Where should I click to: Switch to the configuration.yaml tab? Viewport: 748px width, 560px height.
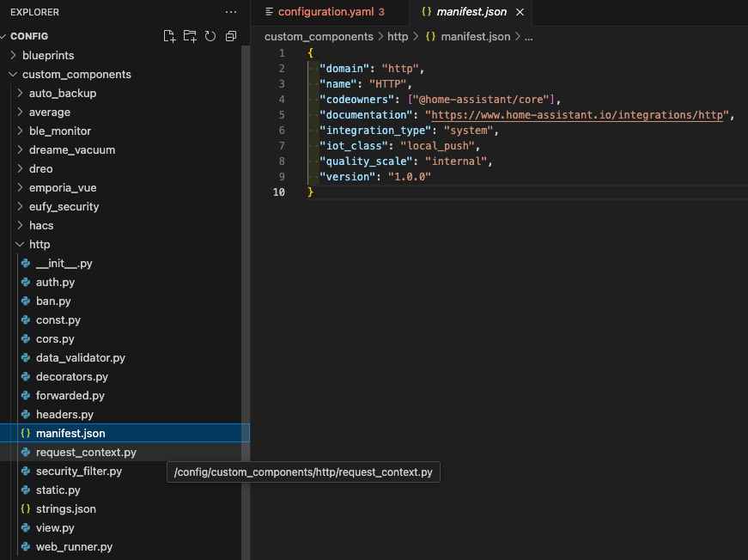click(326, 12)
